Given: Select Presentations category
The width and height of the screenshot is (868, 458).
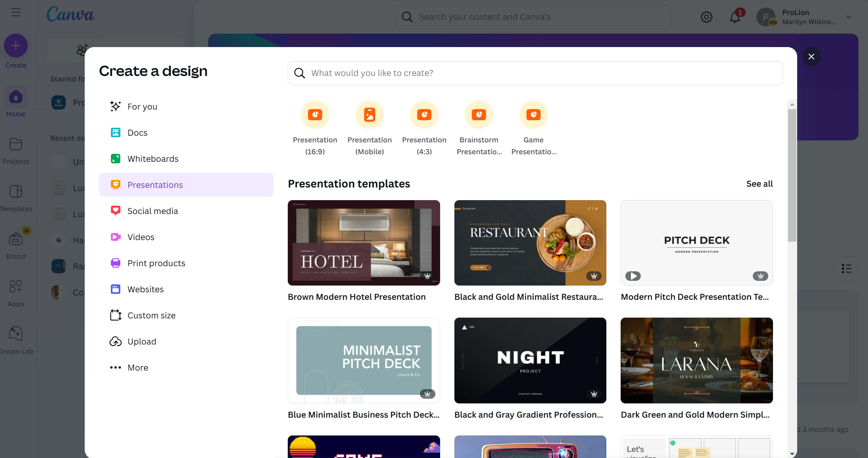Looking at the screenshot, I should coord(186,185).
